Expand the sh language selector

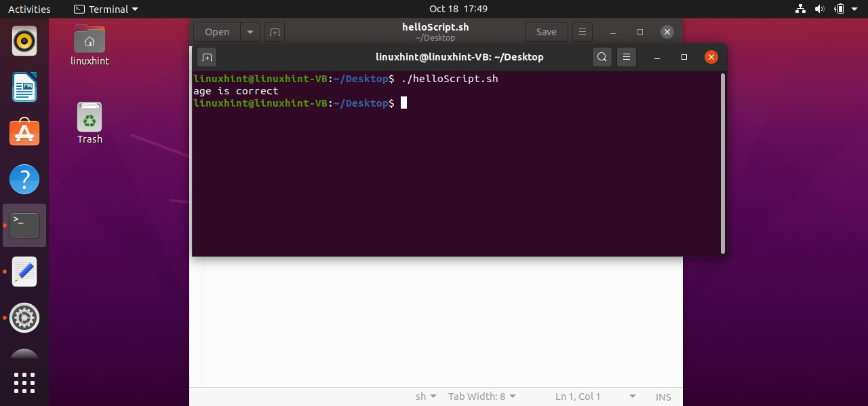425,396
